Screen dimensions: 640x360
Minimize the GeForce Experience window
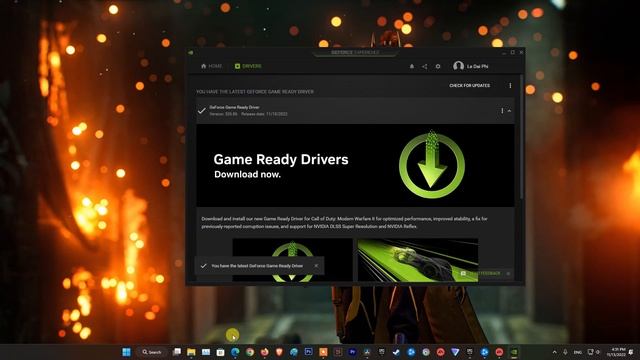(504, 52)
